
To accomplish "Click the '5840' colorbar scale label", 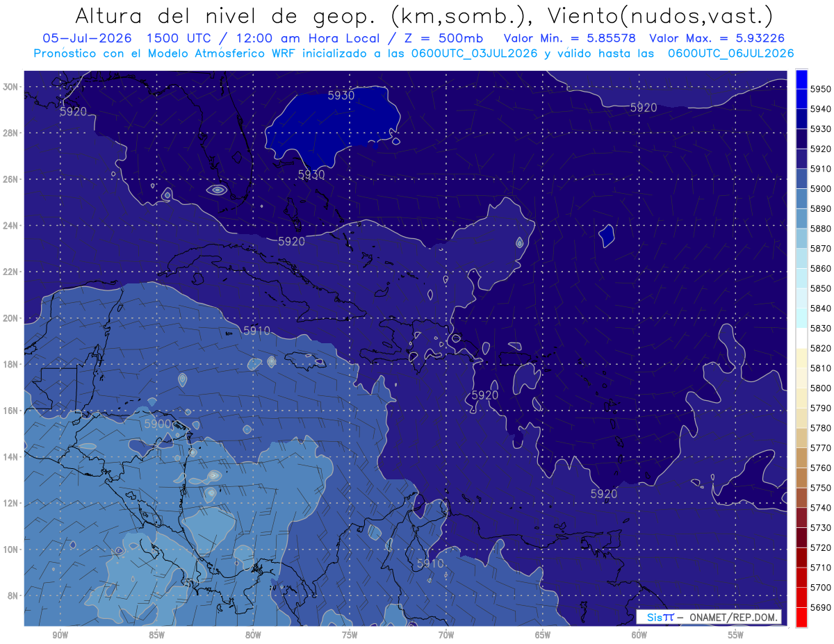I will pos(821,308).
